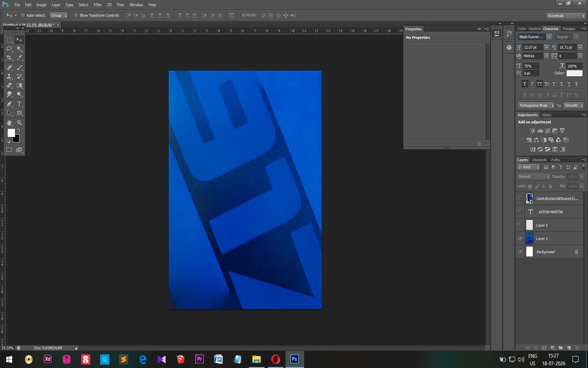Open the layer blend mode Normal dropdown
The width and height of the screenshot is (588, 368).
pos(533,177)
